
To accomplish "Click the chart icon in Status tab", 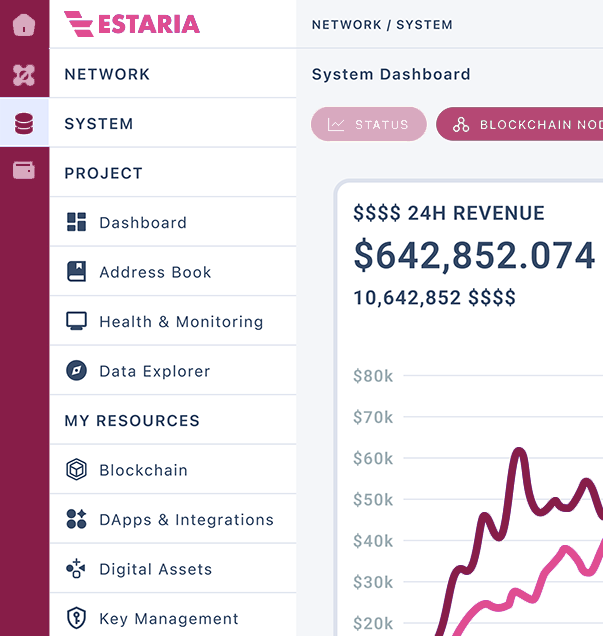I will click(x=336, y=125).
